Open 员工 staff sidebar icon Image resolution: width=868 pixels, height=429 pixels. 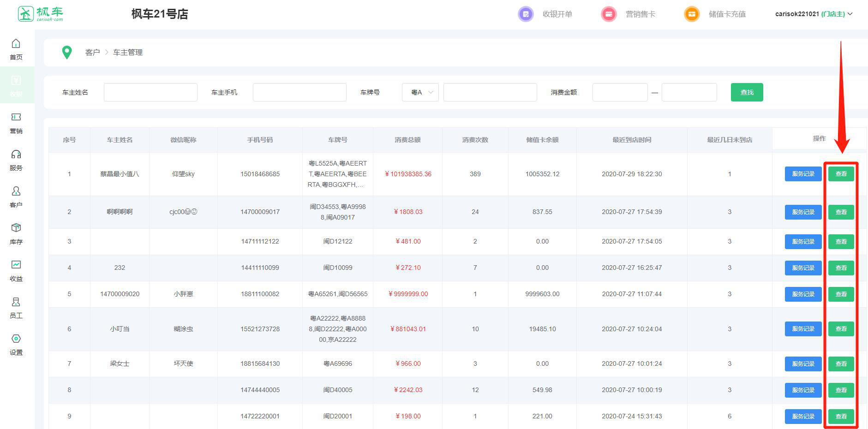coord(16,302)
